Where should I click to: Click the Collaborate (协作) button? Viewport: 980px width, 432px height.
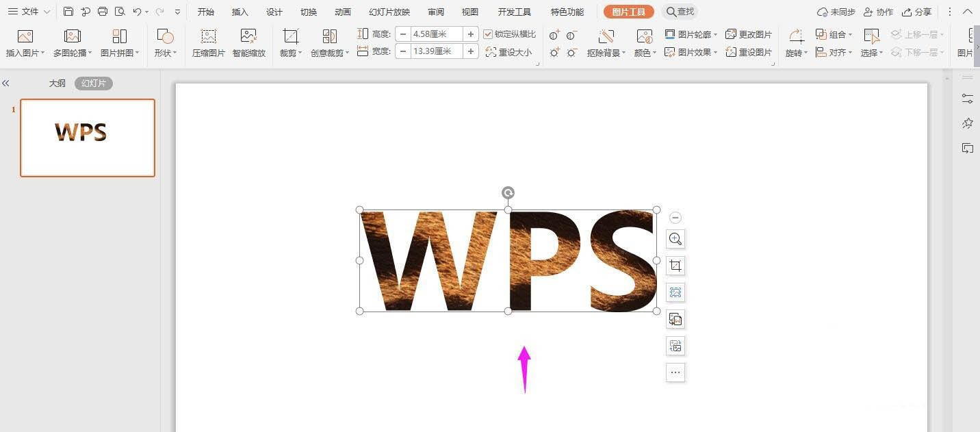pos(879,12)
